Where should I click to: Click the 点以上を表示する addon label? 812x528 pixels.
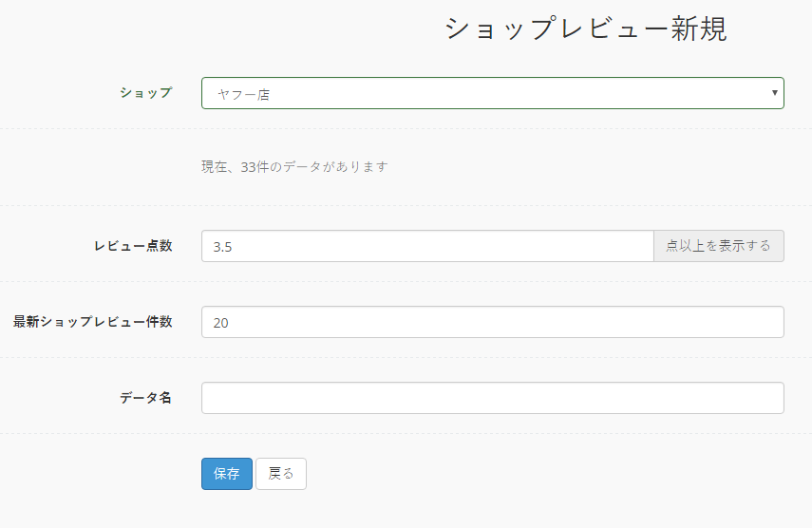point(719,246)
